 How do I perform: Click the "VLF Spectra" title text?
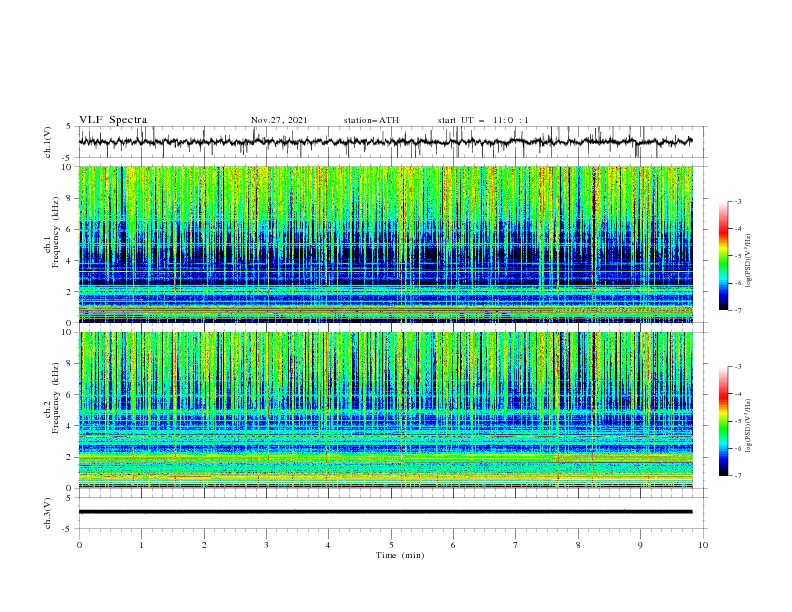click(113, 120)
